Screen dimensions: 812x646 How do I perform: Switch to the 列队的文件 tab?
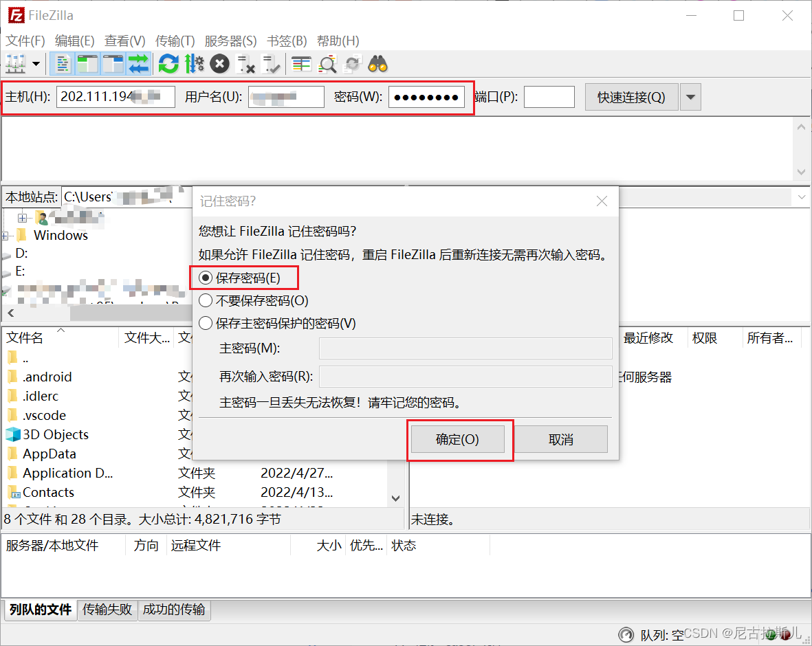pos(41,610)
